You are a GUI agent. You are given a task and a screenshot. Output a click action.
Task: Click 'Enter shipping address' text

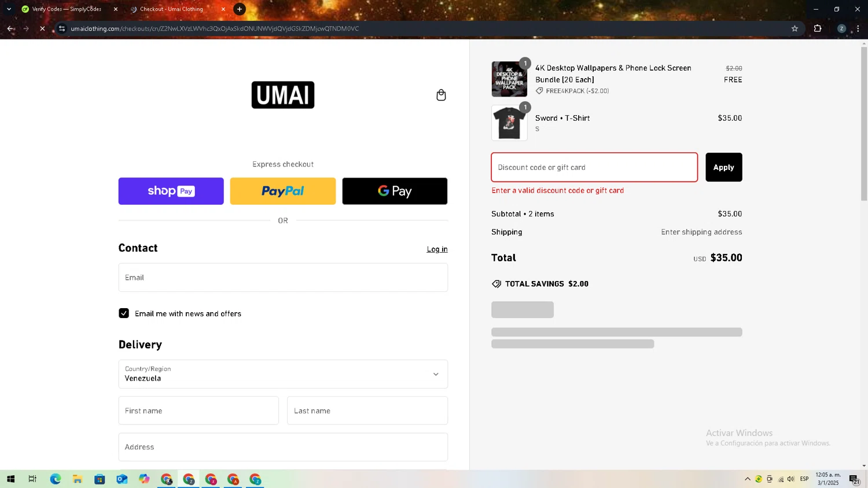701,232
